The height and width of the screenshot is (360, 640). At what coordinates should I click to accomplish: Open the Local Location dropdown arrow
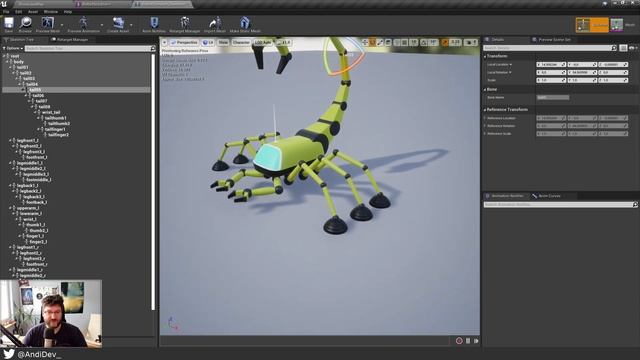(x=510, y=64)
